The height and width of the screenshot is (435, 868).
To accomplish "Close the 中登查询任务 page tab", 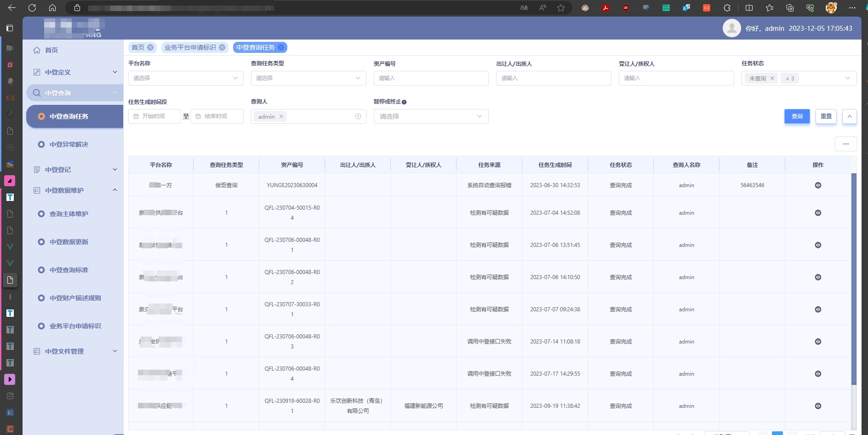I will [281, 47].
